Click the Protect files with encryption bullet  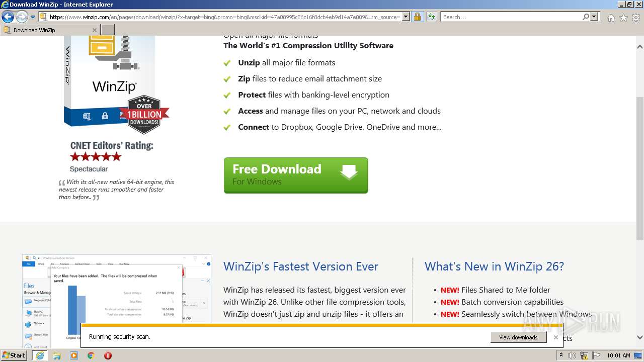313,95
